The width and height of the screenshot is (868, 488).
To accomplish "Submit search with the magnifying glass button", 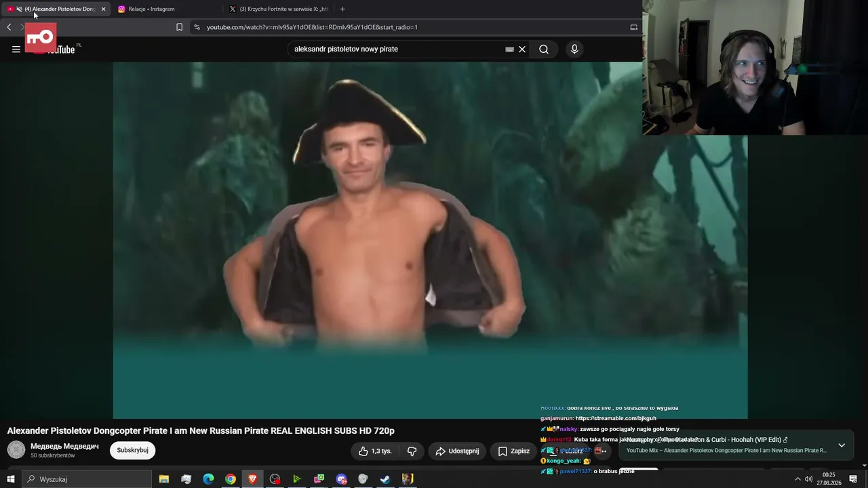I will click(544, 49).
